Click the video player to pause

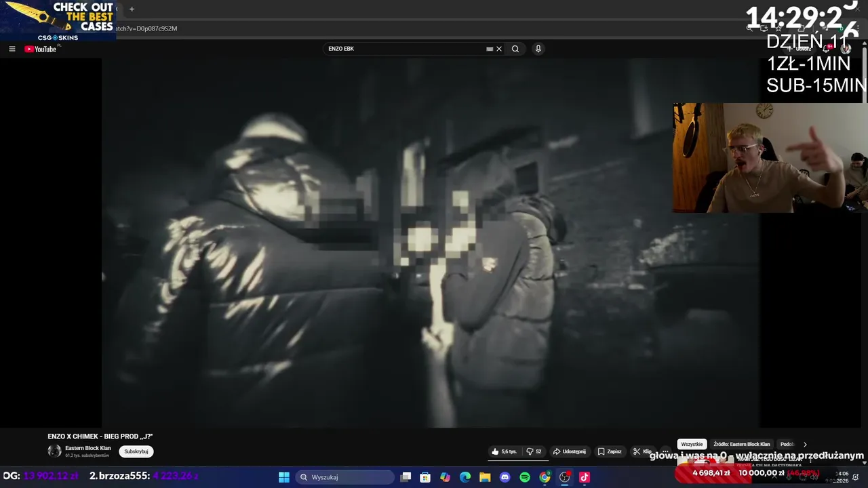430,243
